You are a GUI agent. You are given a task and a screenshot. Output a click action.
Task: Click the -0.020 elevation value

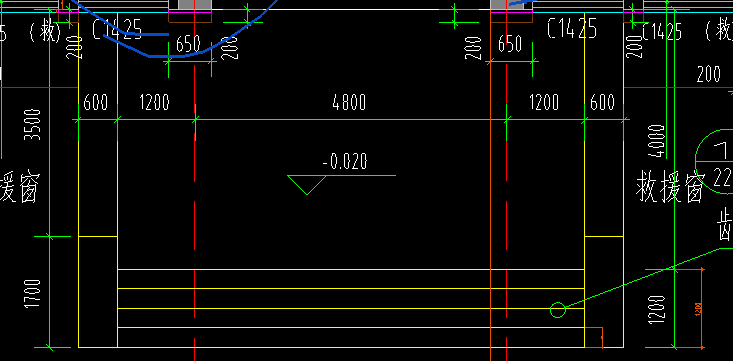[345, 162]
